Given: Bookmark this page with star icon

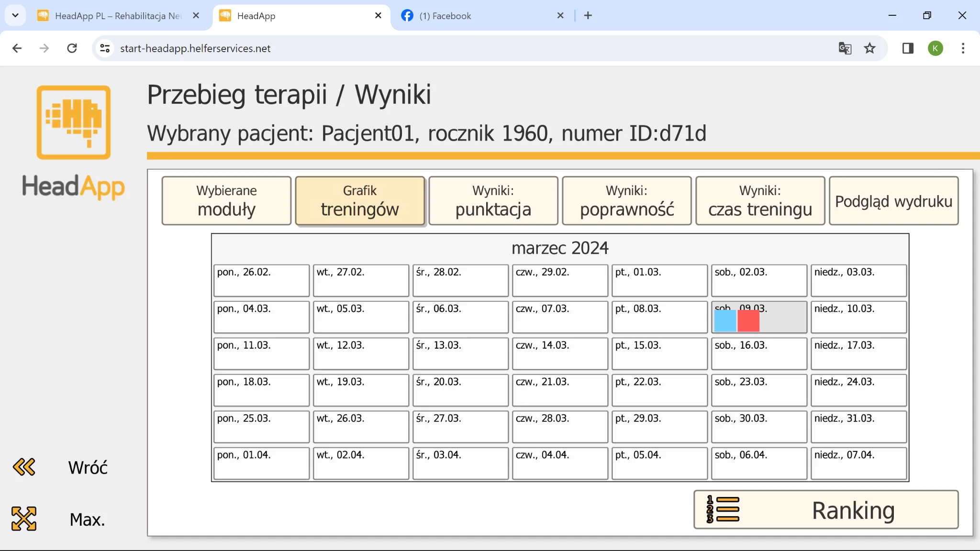Looking at the screenshot, I should click(870, 48).
